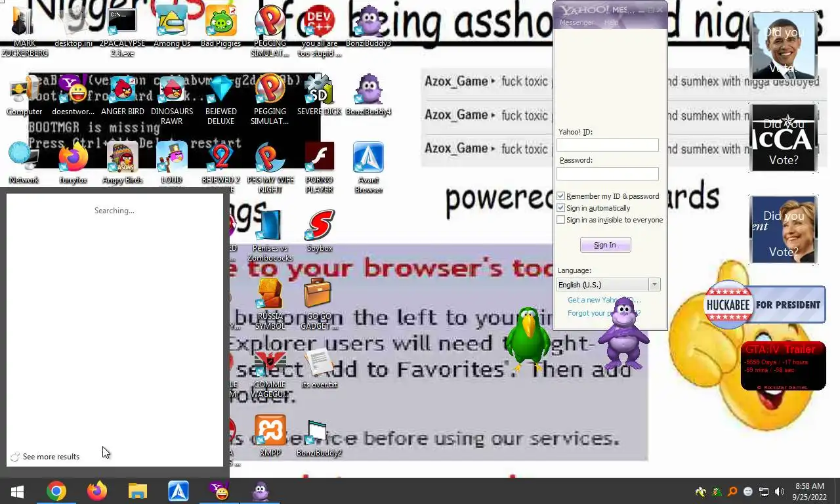Image resolution: width=840 pixels, height=504 pixels.
Task: Toggle Remember my ID & password checkbox
Action: pos(561,196)
